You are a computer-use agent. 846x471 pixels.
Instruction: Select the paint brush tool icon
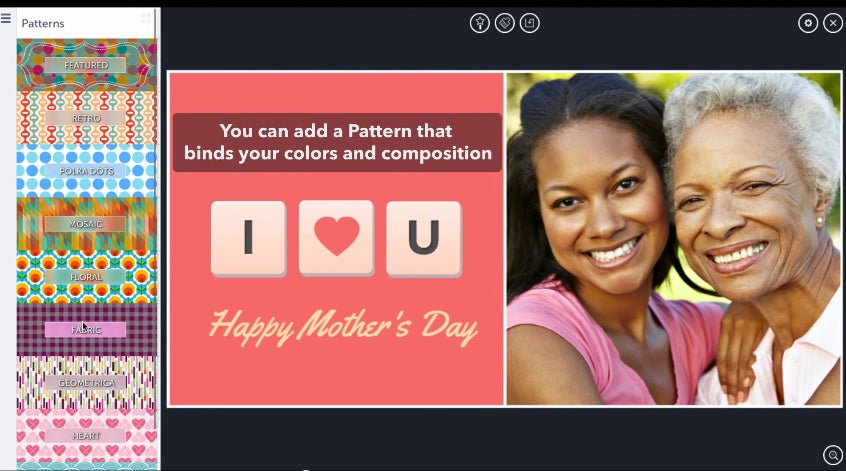(504, 23)
